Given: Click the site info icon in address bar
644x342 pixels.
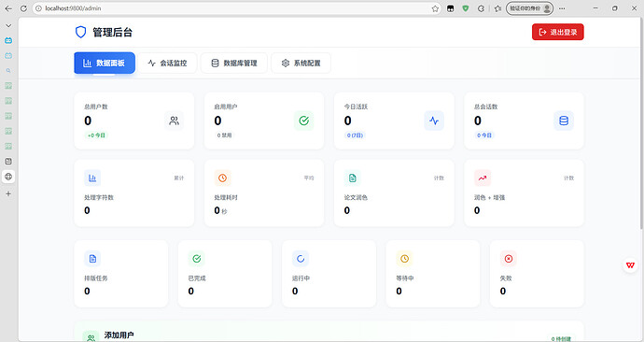Looking at the screenshot, I should pos(38,8).
